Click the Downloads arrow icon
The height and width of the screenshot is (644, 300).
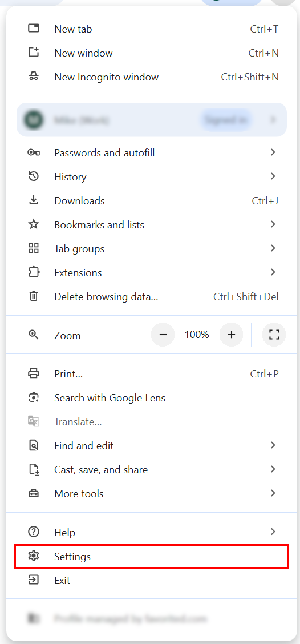pos(33,200)
